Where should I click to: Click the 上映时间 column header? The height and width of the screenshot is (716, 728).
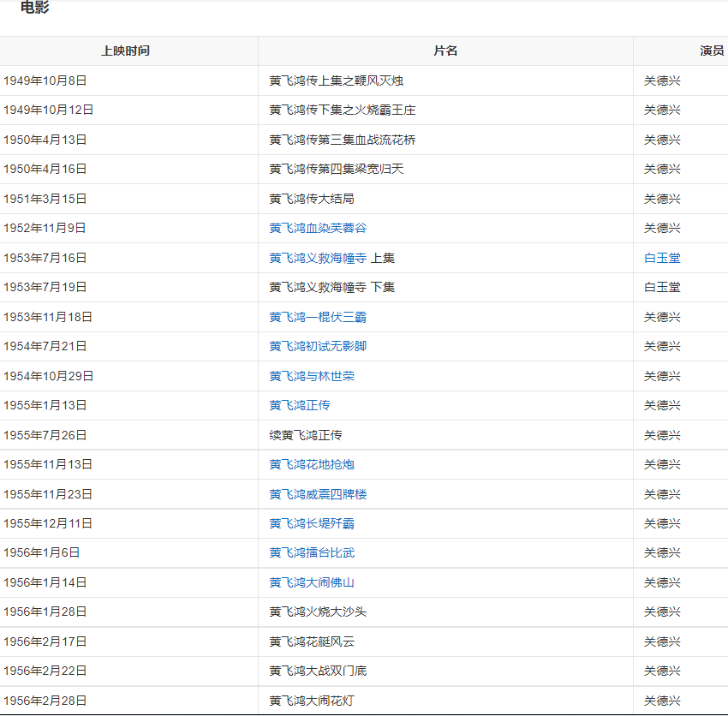pos(125,51)
